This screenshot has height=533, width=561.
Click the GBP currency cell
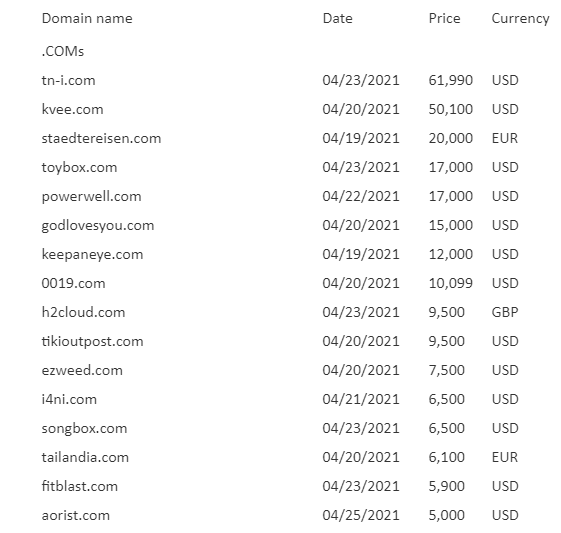pos(505,312)
